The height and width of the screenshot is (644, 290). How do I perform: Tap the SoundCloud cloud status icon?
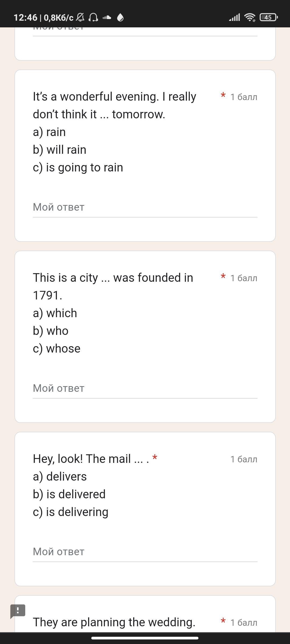point(107,17)
